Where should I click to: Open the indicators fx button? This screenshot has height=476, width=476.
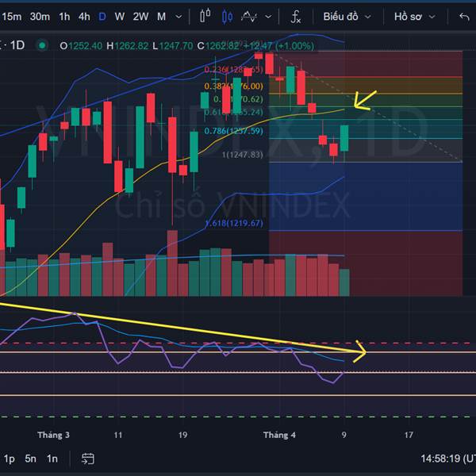coord(296,17)
